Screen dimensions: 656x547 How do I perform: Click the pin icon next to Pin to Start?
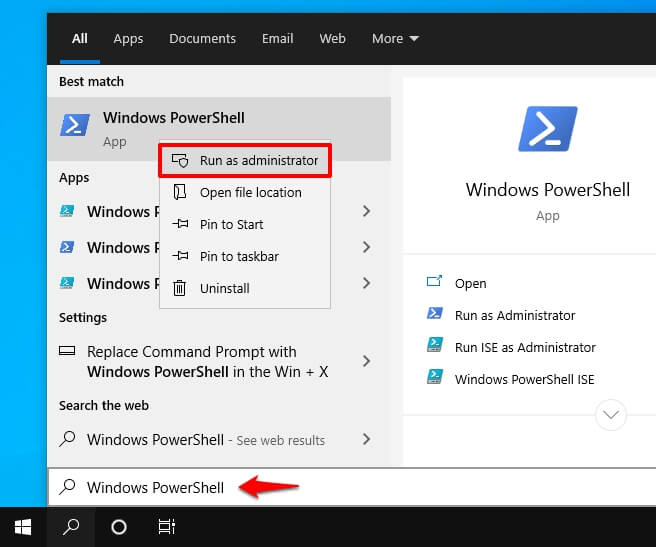point(180,224)
